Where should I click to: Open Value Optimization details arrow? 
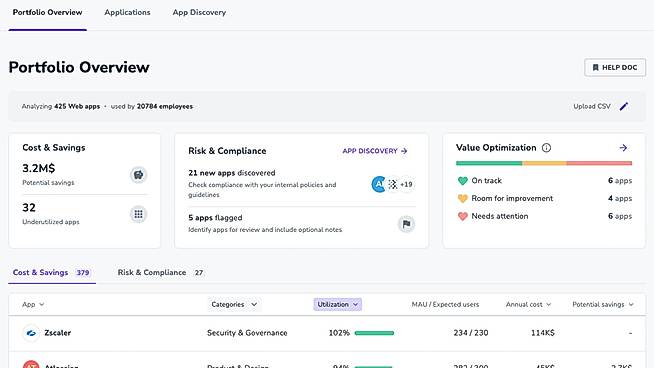click(x=623, y=148)
